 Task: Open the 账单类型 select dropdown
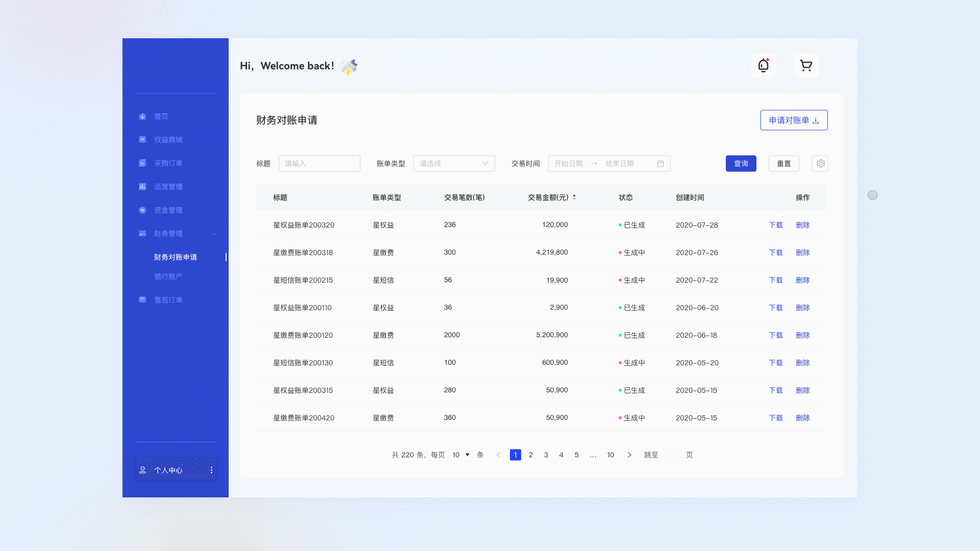pyautogui.click(x=454, y=164)
